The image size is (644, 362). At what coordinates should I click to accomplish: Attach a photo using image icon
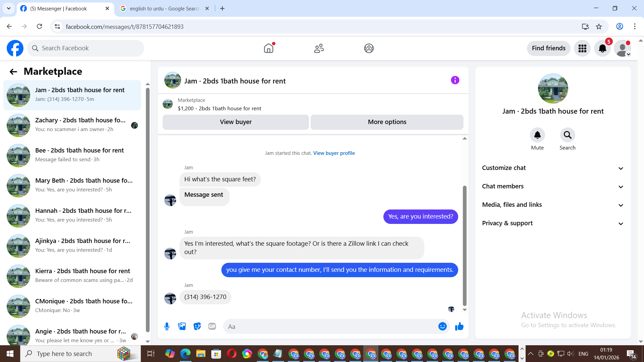click(x=182, y=326)
